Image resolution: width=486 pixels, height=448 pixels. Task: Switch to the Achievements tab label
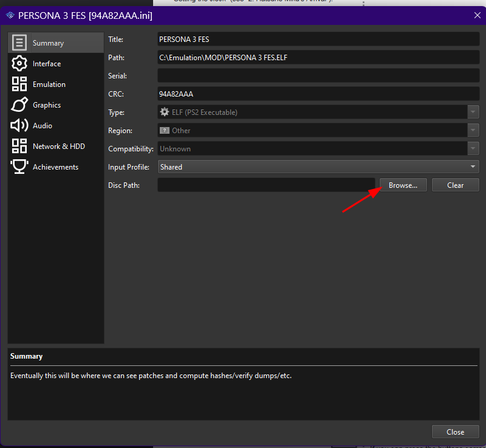point(55,167)
